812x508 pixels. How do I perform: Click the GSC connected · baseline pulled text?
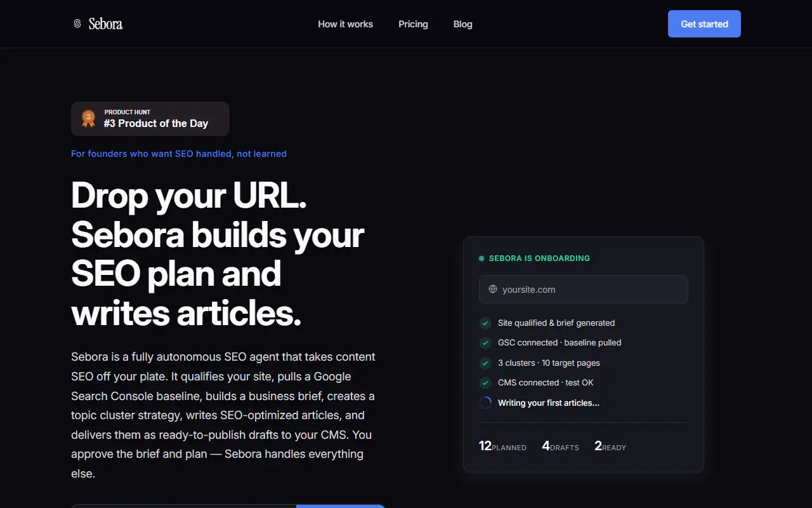(560, 343)
